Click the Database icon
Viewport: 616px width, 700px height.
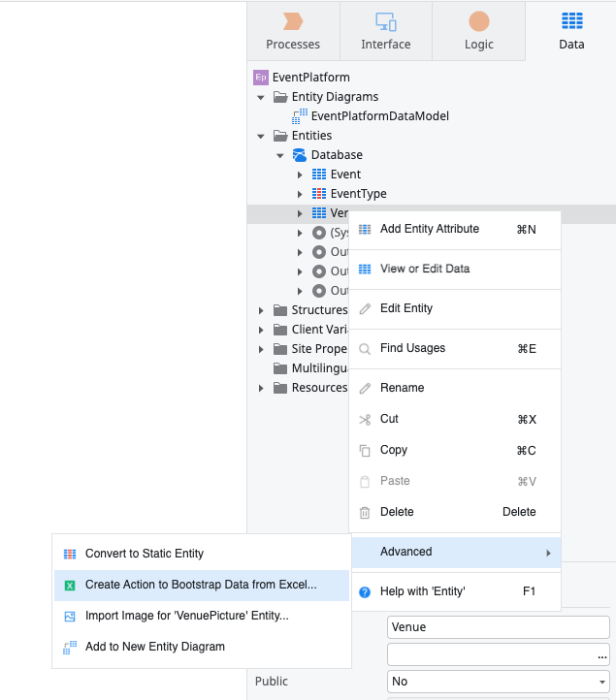click(300, 155)
